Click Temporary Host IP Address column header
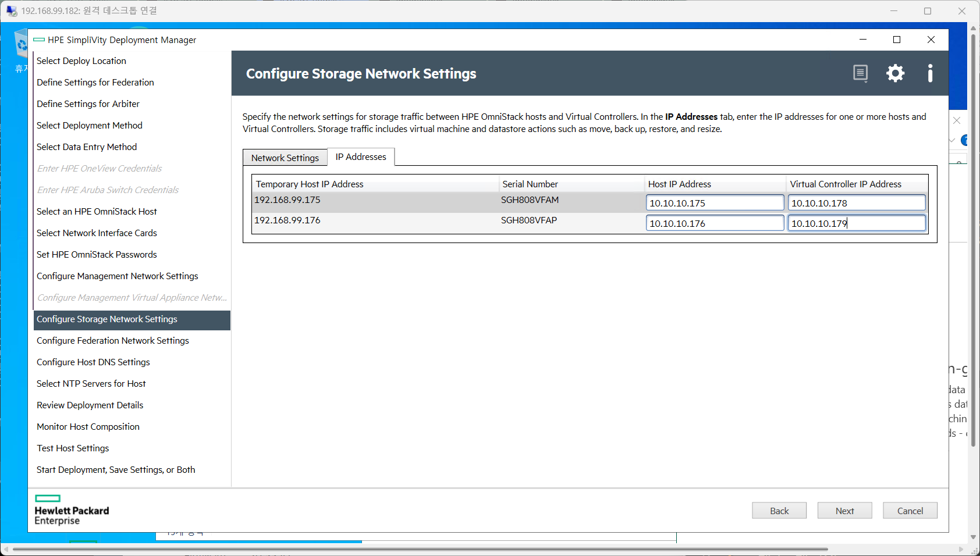Viewport: 980px width, 556px height. pyautogui.click(x=375, y=184)
